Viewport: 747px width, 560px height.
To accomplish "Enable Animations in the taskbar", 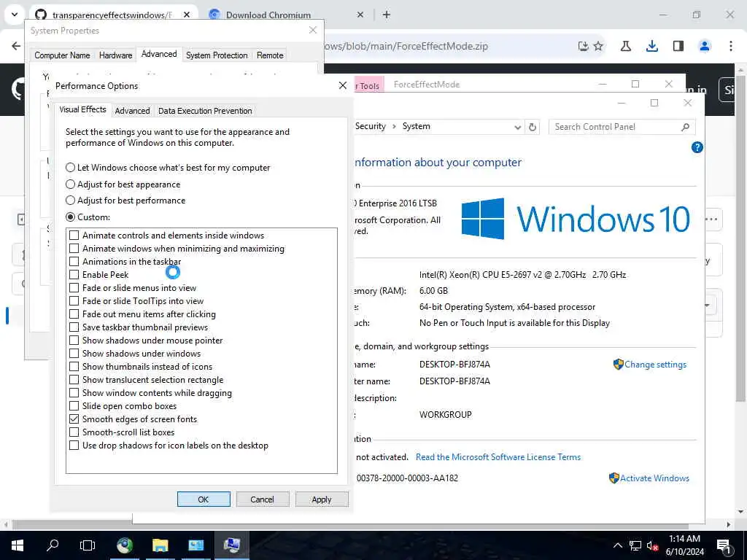I will 74,262.
